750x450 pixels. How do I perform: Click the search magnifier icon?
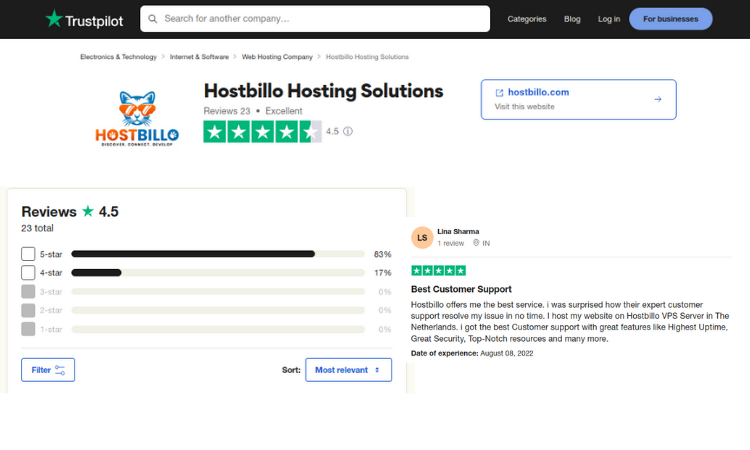point(153,19)
